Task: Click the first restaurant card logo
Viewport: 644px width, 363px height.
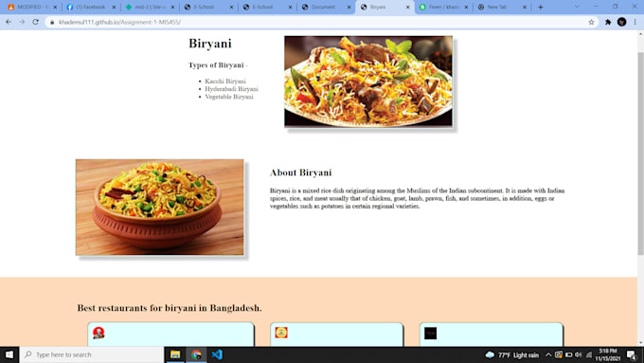Action: 98,333
